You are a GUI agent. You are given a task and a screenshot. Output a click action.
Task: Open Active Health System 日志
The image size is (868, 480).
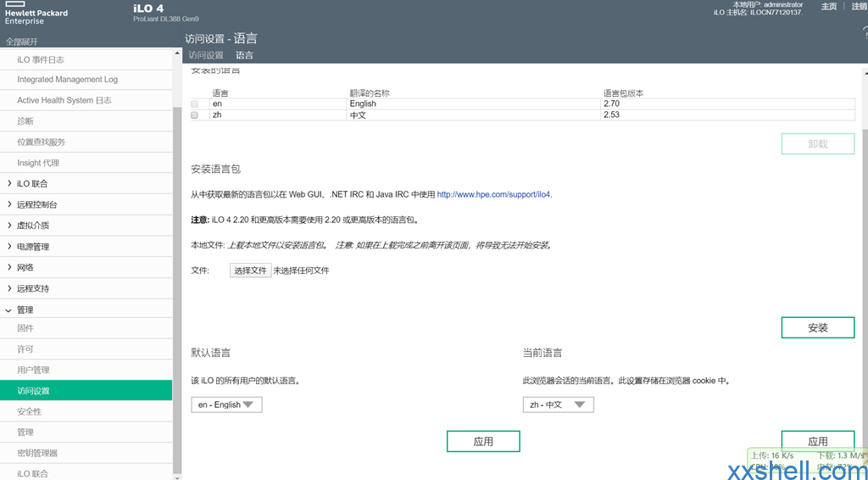point(86,100)
